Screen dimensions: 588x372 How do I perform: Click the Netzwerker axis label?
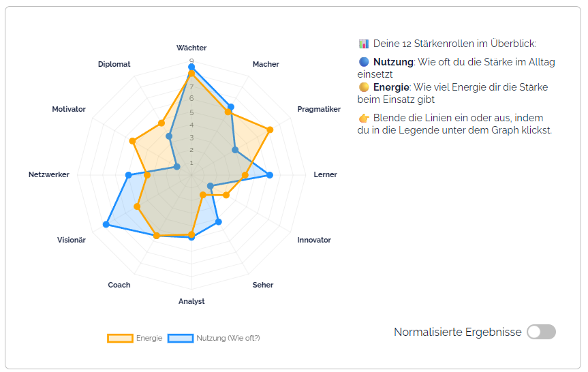coord(49,174)
